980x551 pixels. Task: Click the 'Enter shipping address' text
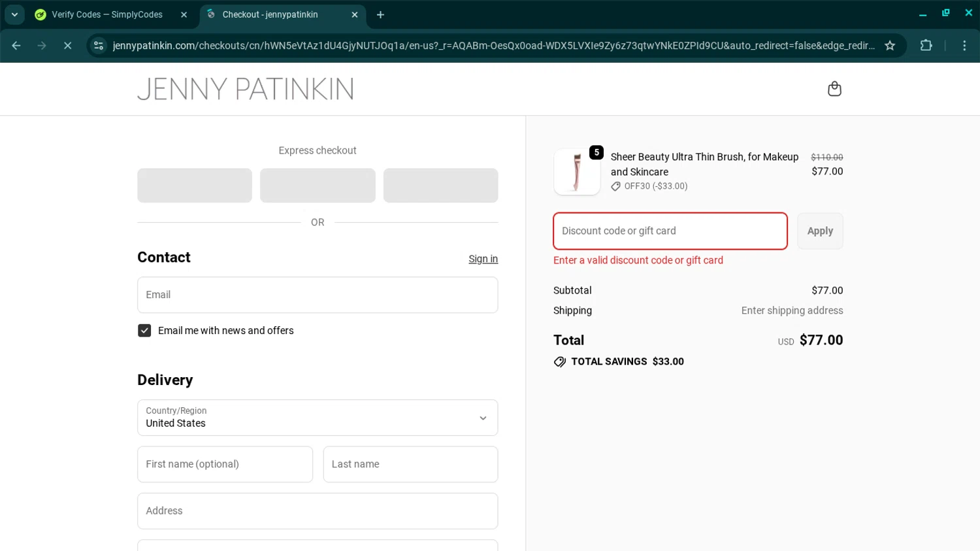tap(792, 310)
